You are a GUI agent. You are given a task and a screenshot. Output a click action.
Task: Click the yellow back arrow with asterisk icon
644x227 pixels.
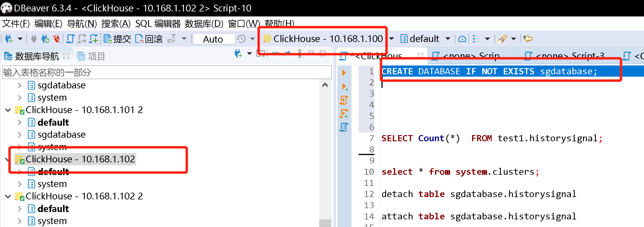coord(528,38)
